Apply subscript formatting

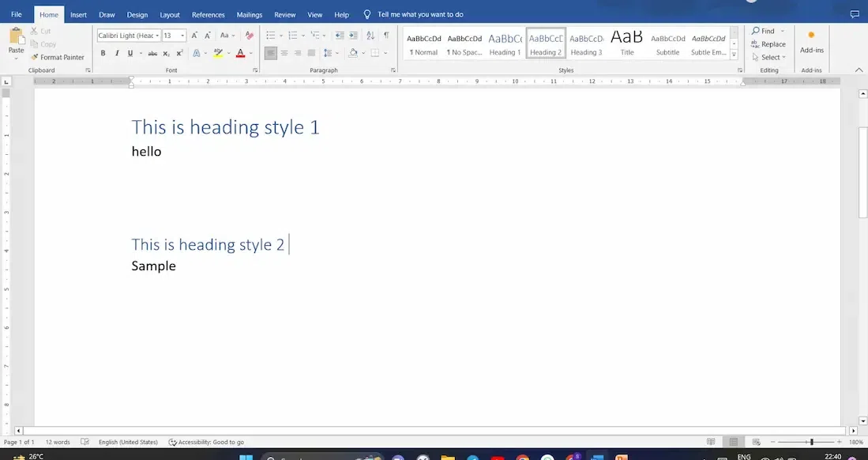tap(166, 53)
